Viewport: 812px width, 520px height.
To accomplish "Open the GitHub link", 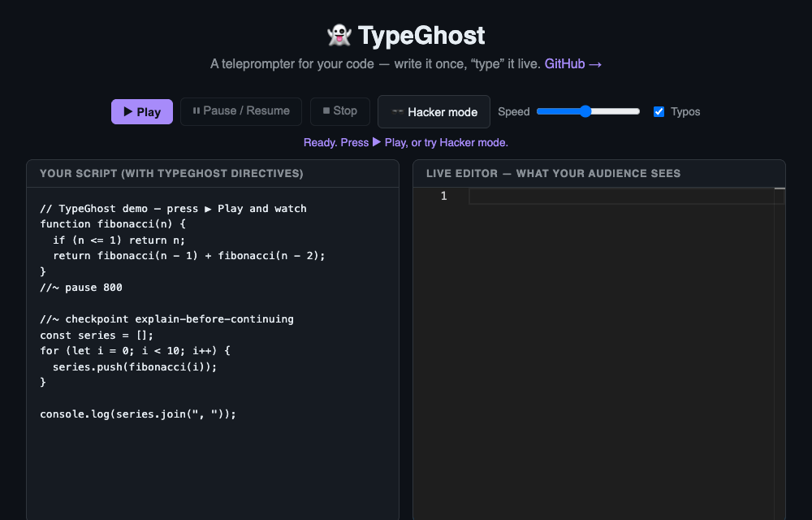I will (x=572, y=64).
